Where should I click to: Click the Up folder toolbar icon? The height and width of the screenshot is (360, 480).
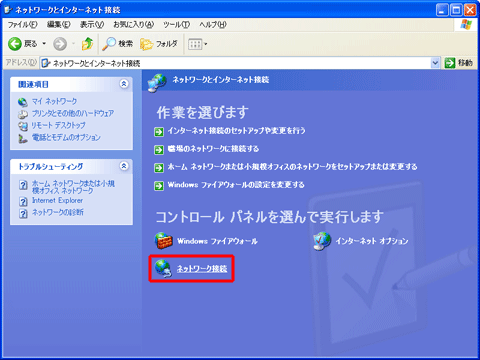87,44
